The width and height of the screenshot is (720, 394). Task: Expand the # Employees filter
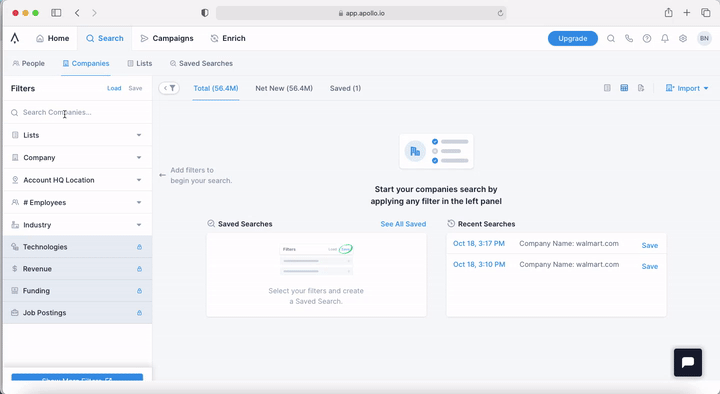click(77, 203)
